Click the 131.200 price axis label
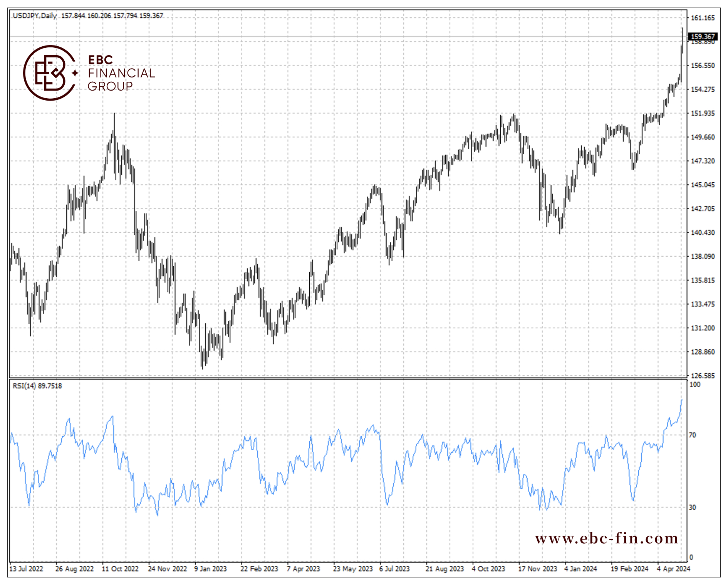The width and height of the screenshot is (728, 585). [703, 328]
